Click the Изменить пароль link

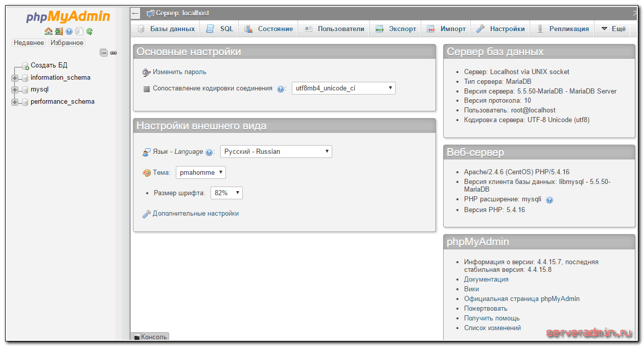pos(179,72)
